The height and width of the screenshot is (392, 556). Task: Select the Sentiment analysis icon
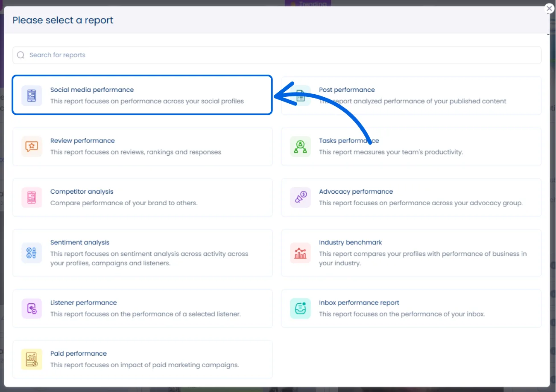(31, 253)
